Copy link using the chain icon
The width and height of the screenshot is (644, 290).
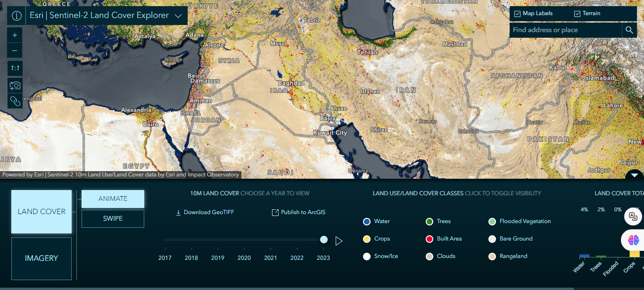15,101
